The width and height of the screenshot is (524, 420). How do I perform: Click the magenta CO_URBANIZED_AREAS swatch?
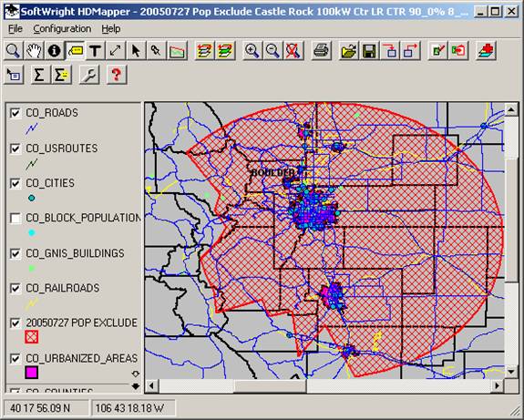click(32, 373)
